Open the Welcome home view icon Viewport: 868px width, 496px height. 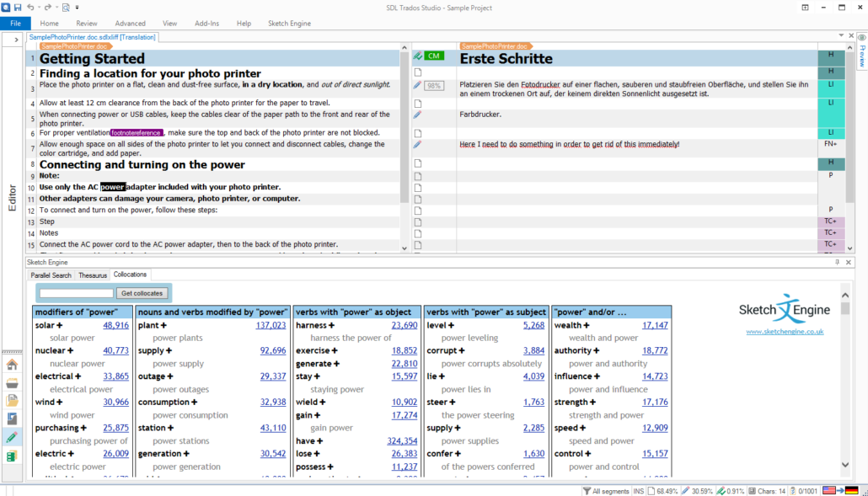[x=12, y=365]
